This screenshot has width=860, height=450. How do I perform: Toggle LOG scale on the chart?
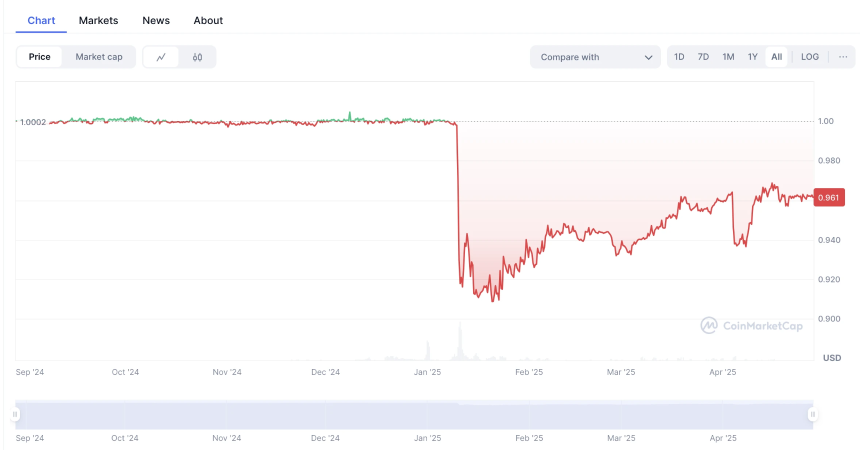tap(810, 57)
